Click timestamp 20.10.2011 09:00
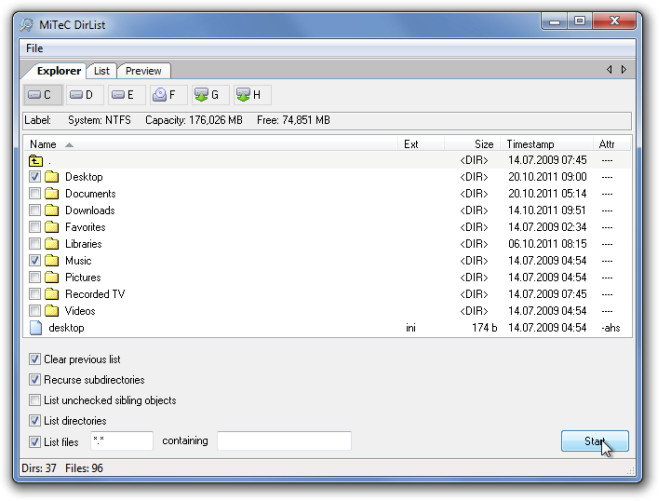660x501 pixels. click(547, 177)
